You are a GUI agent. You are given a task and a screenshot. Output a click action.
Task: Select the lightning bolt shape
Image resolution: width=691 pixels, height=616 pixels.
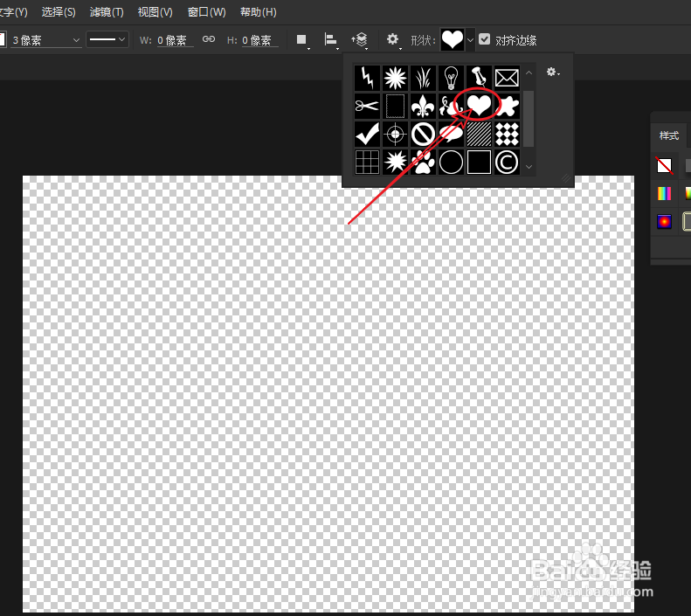[367, 78]
